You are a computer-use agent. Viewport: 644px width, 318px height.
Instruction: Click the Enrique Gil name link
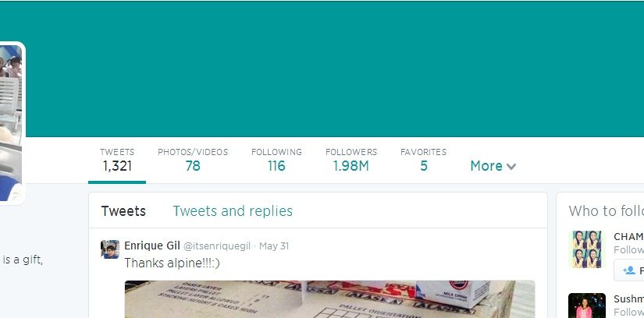(152, 246)
